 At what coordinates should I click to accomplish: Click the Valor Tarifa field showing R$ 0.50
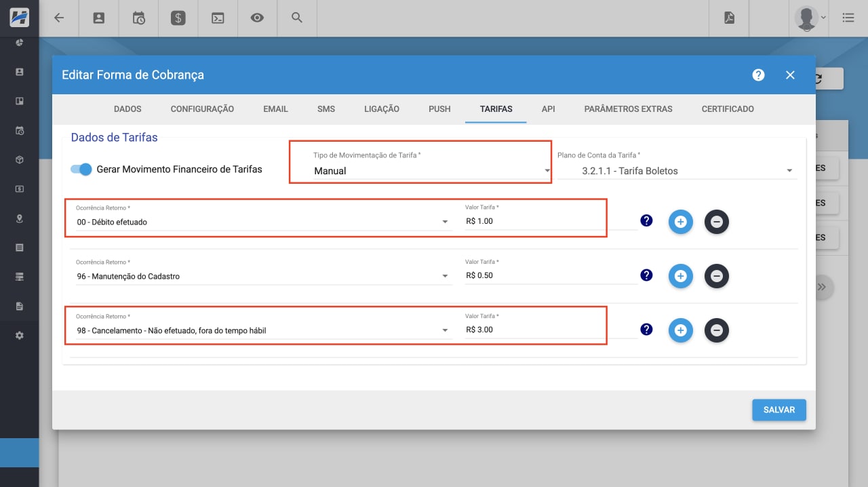551,276
